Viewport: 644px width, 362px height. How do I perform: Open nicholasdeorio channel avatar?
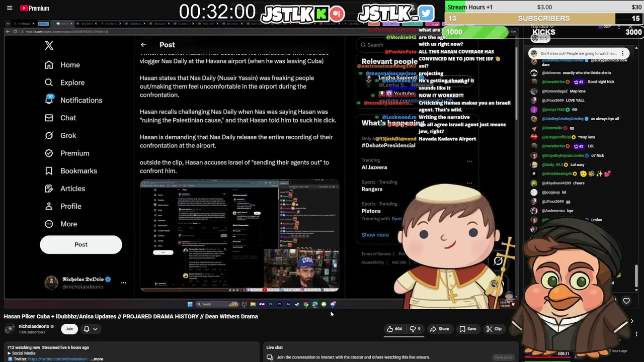click(x=10, y=329)
